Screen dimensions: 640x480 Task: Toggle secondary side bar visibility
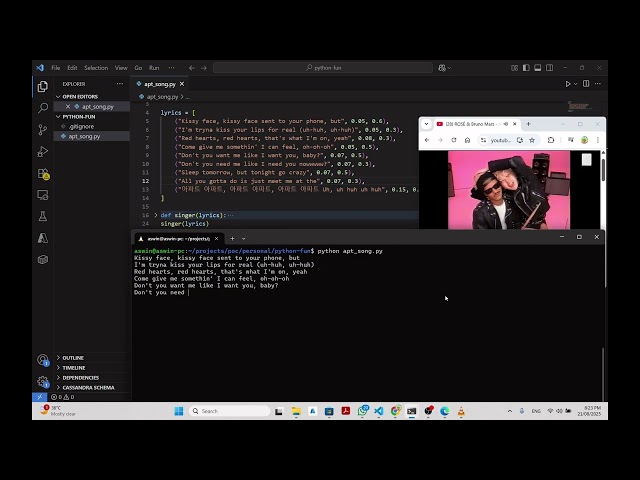550,68
